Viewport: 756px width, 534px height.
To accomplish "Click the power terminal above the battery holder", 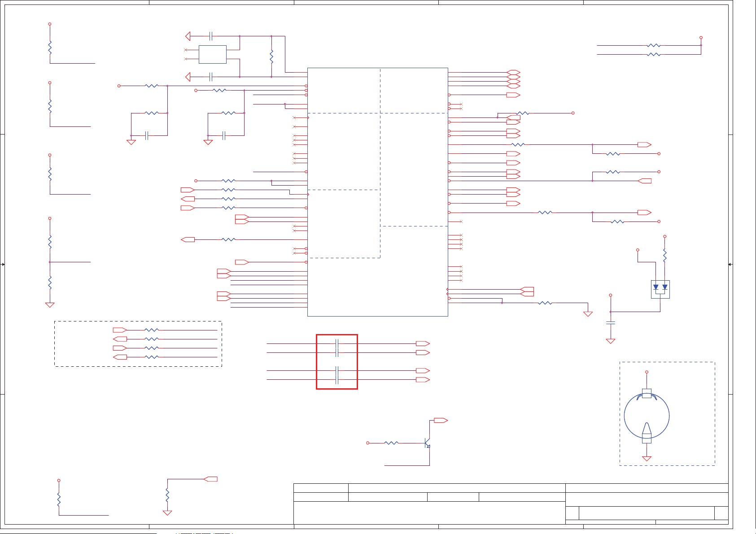I will (647, 372).
